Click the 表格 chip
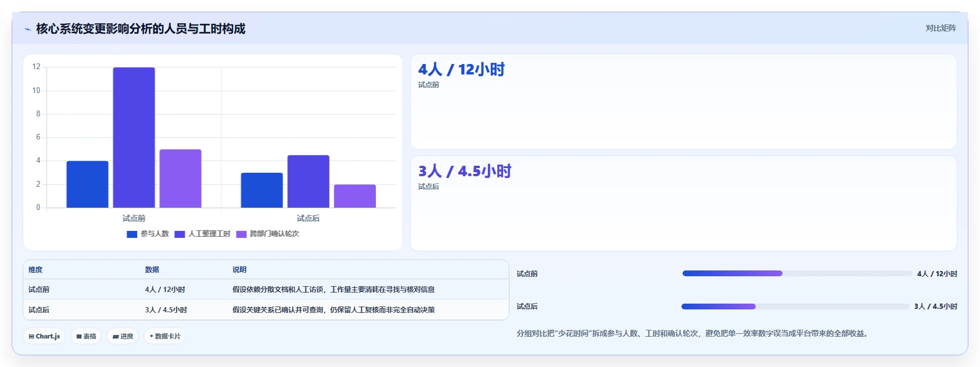This screenshot has width=980, height=367. 86,336
